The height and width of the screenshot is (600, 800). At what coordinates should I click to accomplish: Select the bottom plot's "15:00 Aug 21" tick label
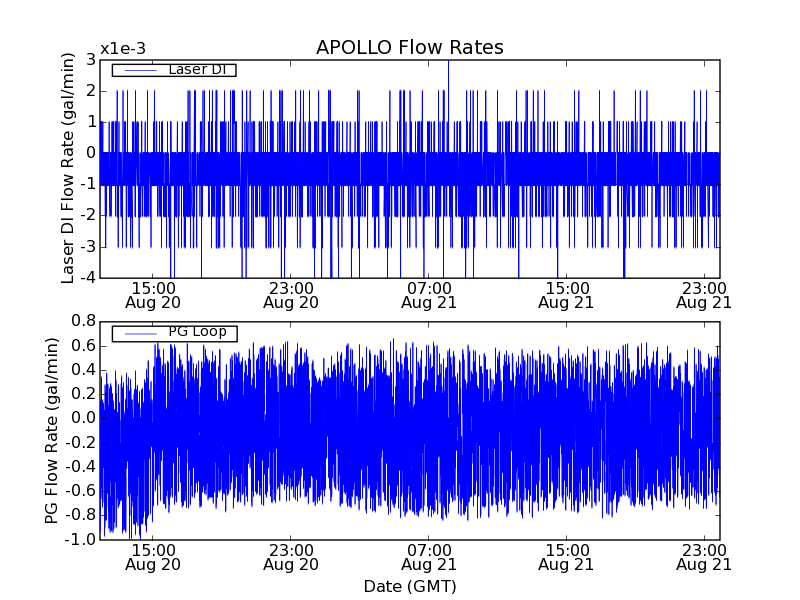566,557
